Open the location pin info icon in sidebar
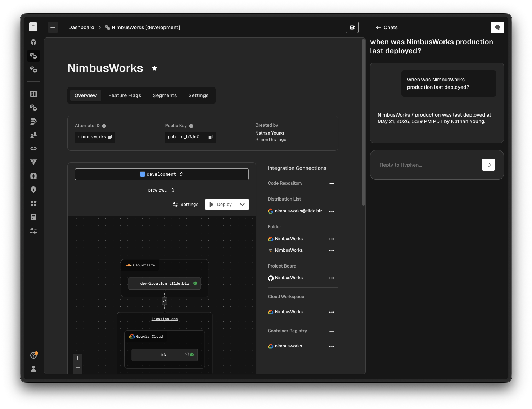 pyautogui.click(x=33, y=190)
